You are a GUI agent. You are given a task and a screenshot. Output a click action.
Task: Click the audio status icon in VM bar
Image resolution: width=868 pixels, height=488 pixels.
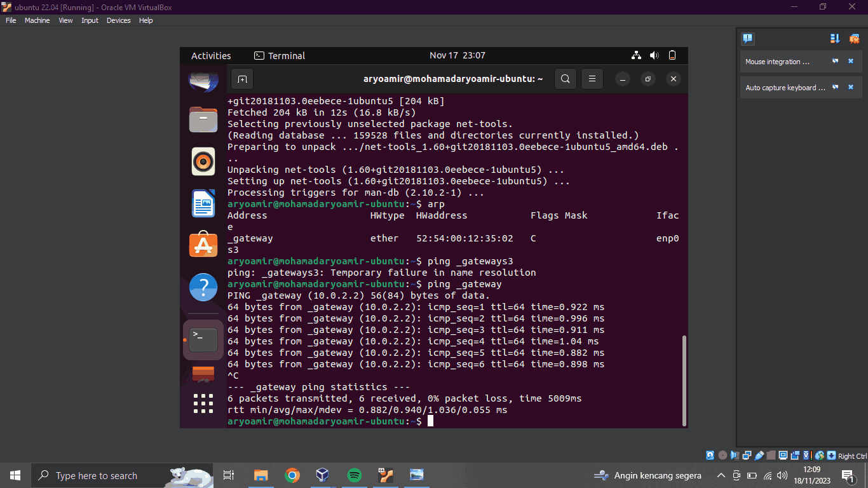pyautogui.click(x=735, y=456)
